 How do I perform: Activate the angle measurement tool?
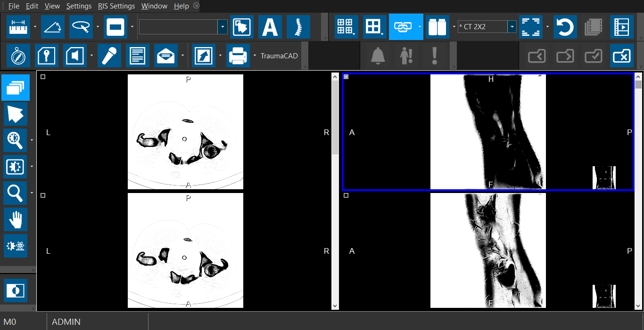pyautogui.click(x=52, y=27)
